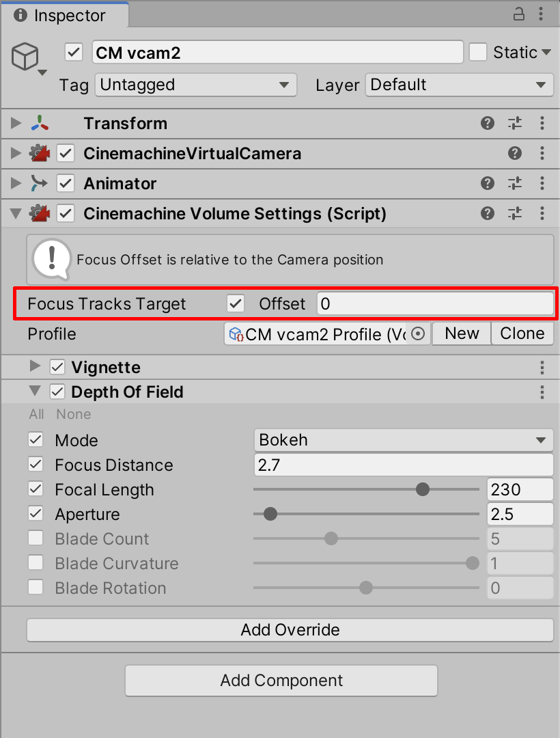Open Animator component kebab menu
560x738 pixels.
pos(542,183)
